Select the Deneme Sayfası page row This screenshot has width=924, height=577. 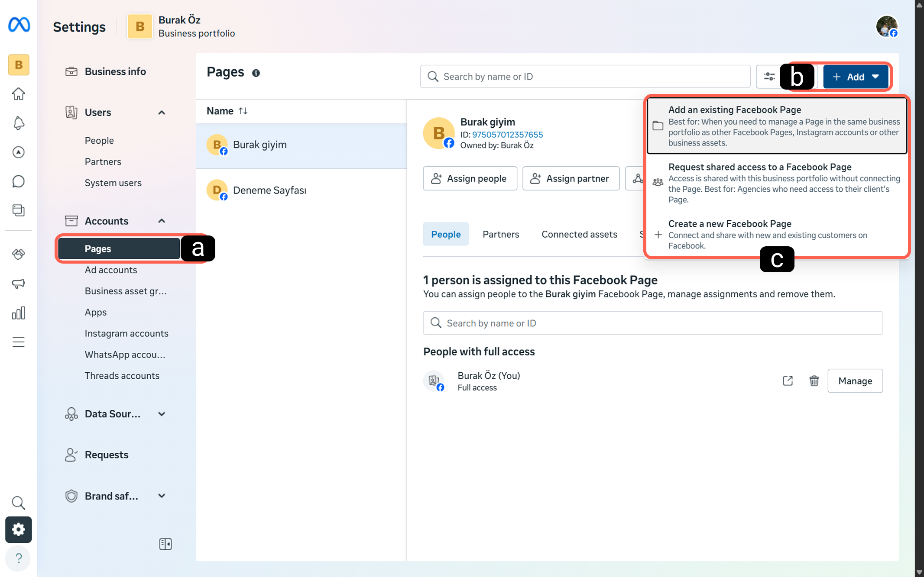(301, 190)
